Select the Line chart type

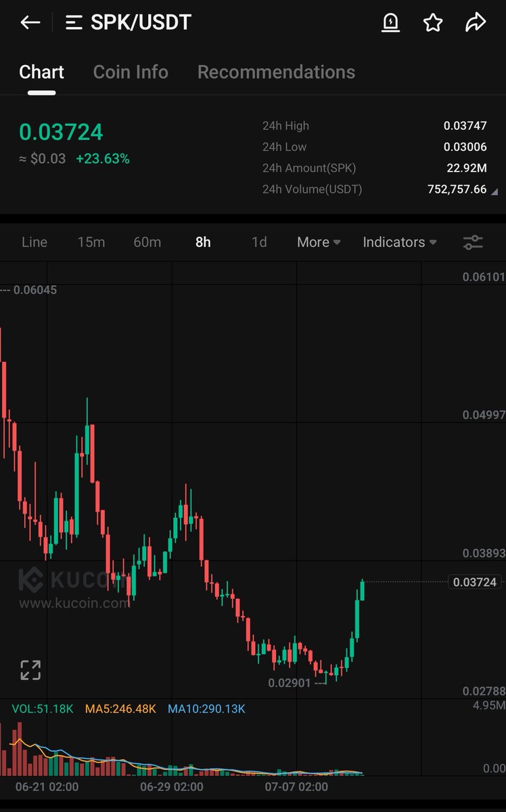click(x=34, y=242)
